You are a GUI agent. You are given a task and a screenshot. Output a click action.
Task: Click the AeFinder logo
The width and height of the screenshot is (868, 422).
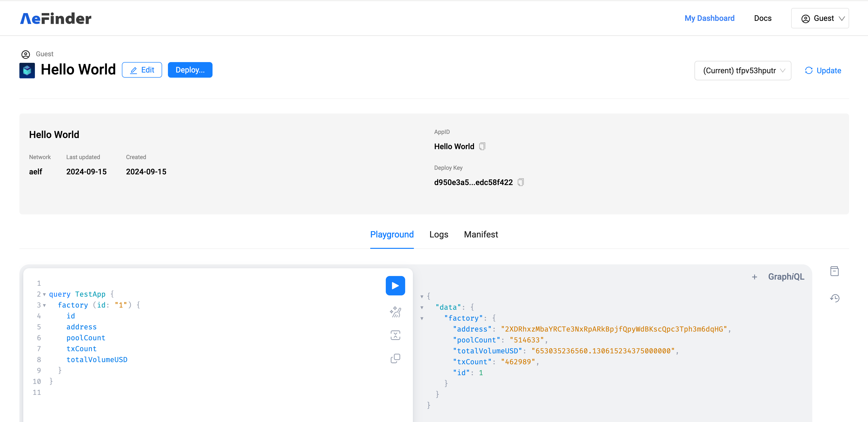[55, 18]
